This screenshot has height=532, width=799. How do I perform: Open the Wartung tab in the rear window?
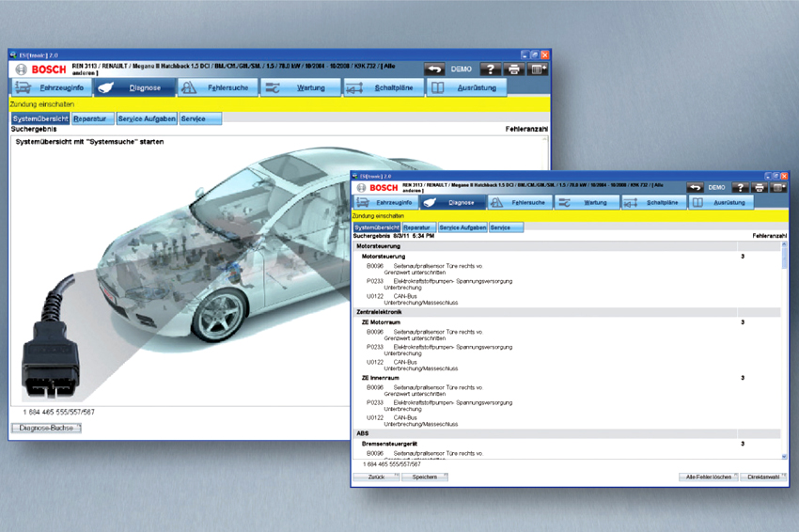coord(301,87)
